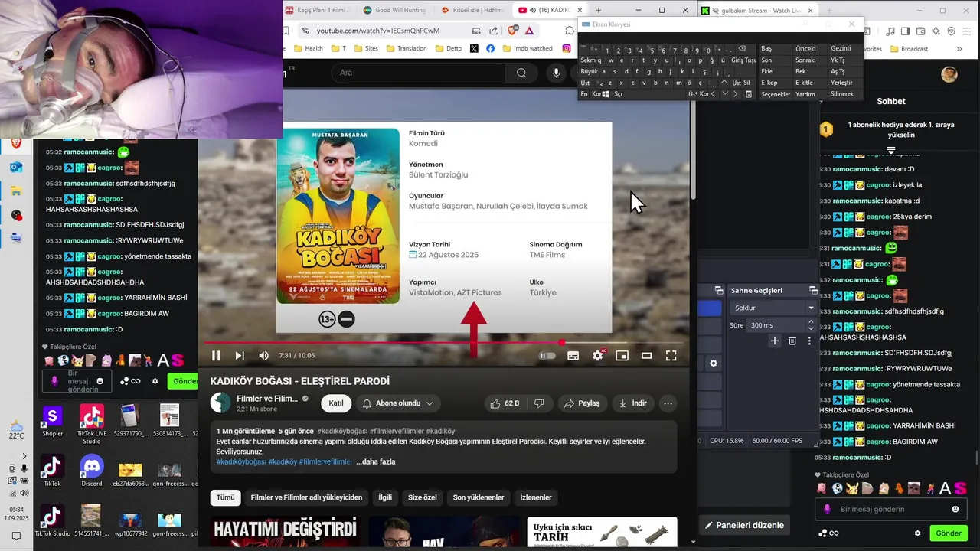This screenshot has width=980, height=551.
Task: Open right chat settings gear
Action: pyautogui.click(x=917, y=533)
